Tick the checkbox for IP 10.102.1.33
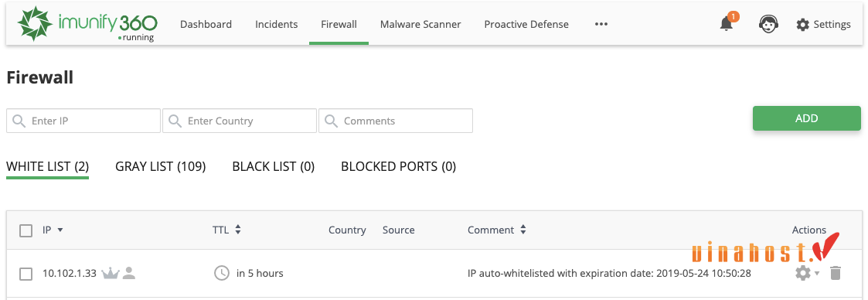The width and height of the screenshot is (868, 300). click(x=26, y=274)
